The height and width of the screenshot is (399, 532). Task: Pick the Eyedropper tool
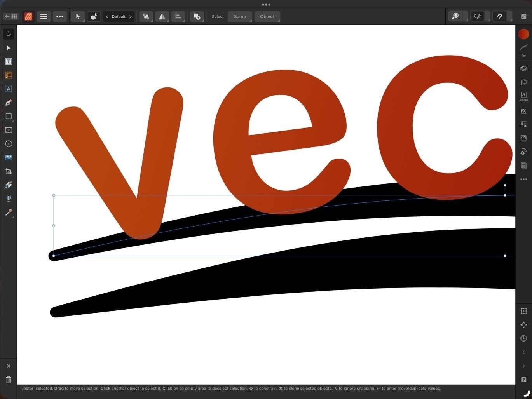[8, 213]
